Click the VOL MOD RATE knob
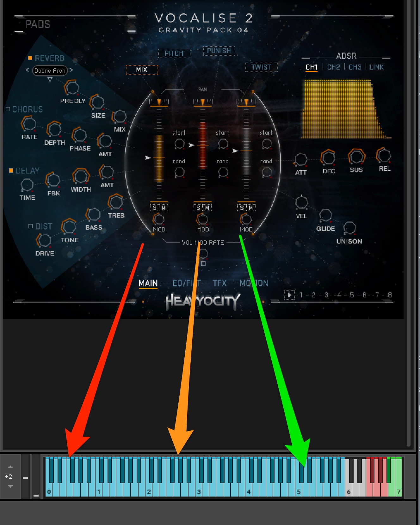The image size is (420, 525). coord(203,254)
